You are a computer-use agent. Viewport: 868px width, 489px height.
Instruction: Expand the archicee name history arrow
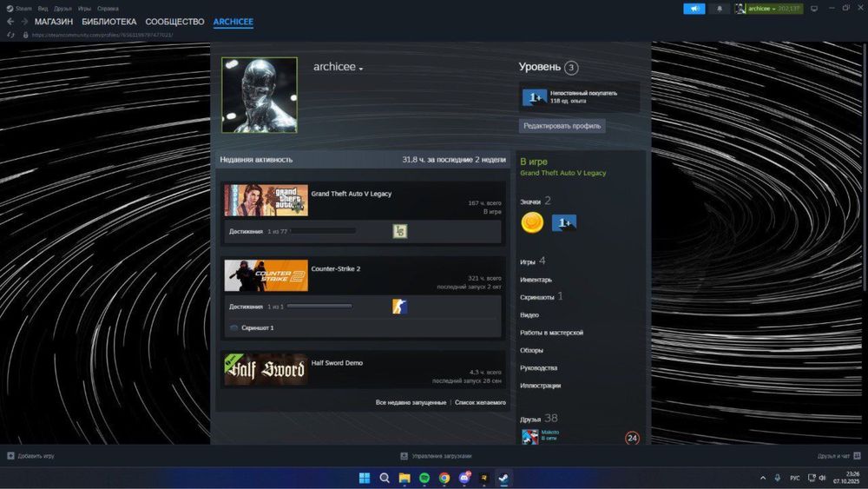361,69
